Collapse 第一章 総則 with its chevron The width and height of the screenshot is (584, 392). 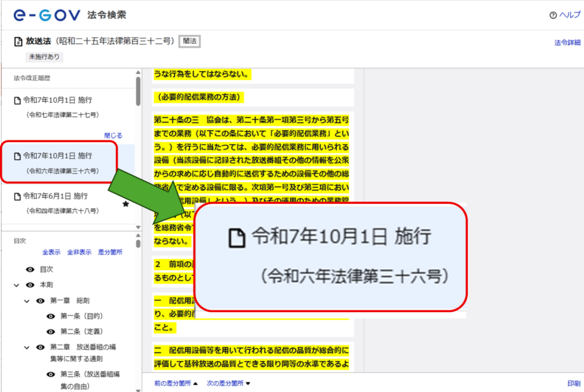[x=28, y=302]
